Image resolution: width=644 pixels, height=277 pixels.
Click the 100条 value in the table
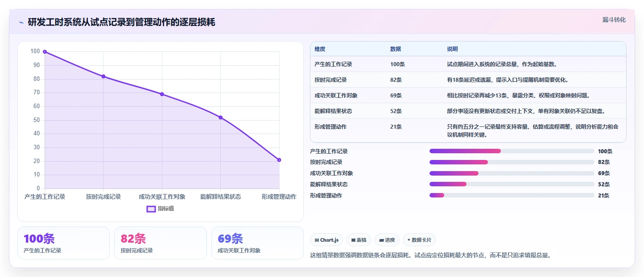coord(397,64)
